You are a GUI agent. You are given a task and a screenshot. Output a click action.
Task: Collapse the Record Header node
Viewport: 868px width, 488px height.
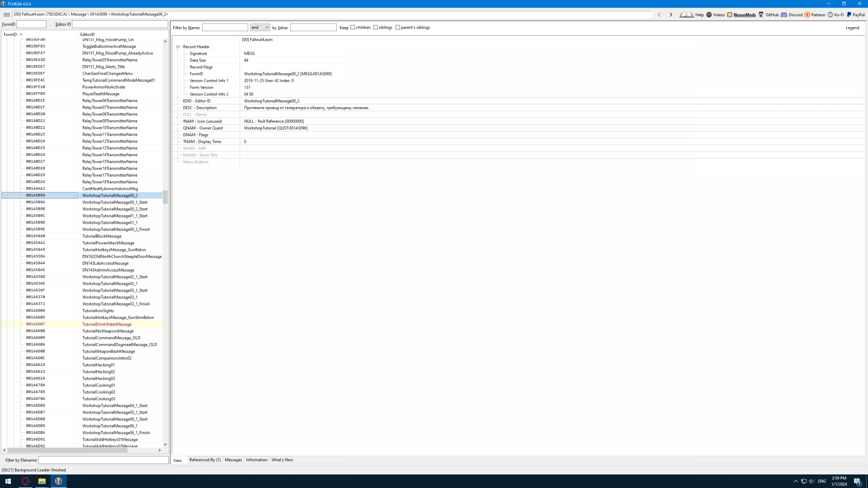pos(178,47)
